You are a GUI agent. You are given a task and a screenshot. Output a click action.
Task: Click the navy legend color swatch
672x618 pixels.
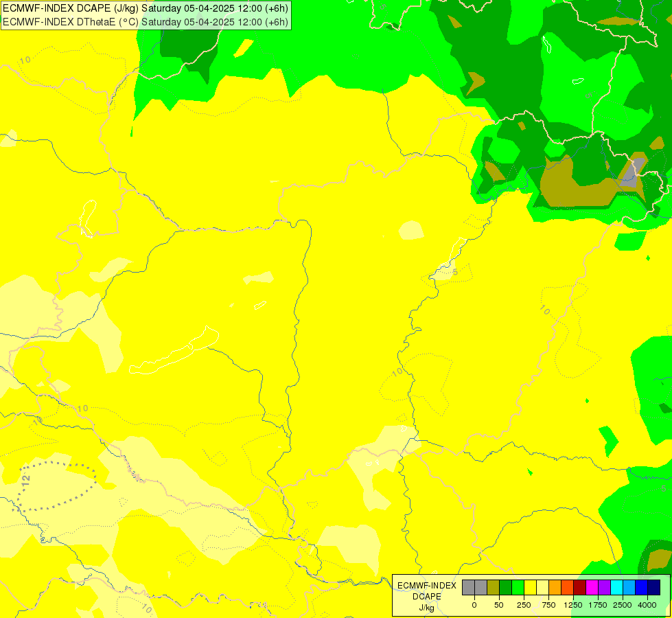click(654, 588)
